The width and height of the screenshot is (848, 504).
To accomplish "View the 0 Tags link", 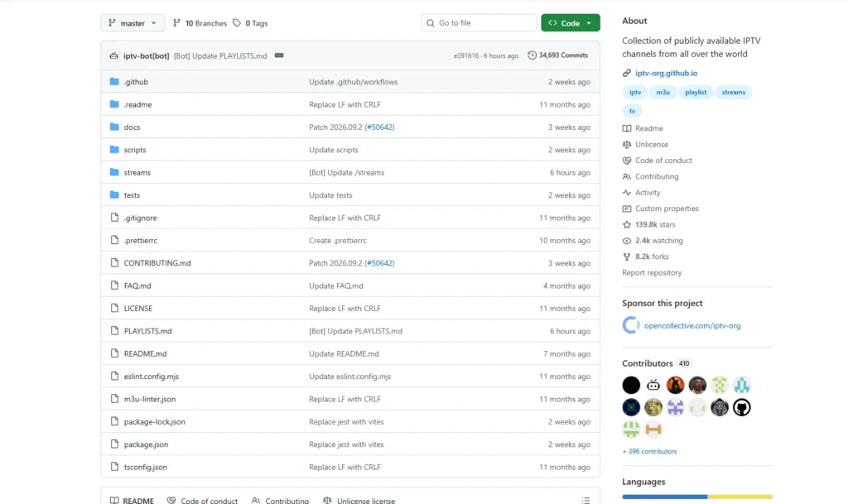I will point(250,23).
